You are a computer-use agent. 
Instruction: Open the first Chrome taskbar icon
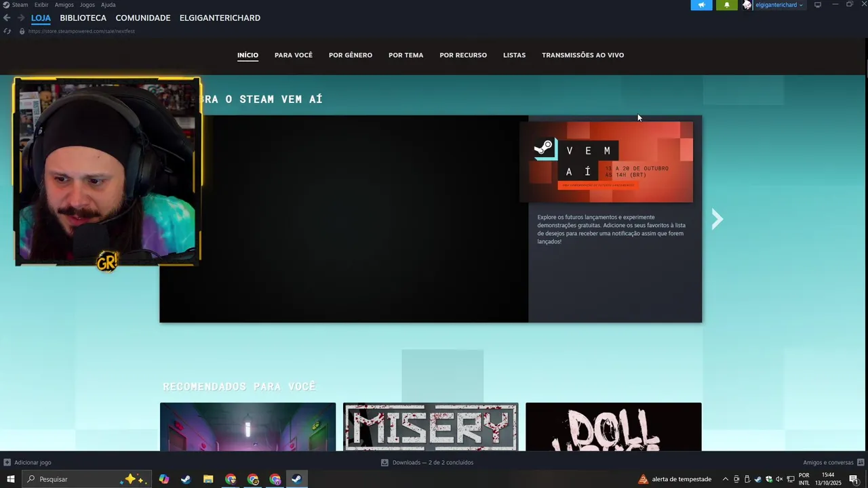(231, 479)
